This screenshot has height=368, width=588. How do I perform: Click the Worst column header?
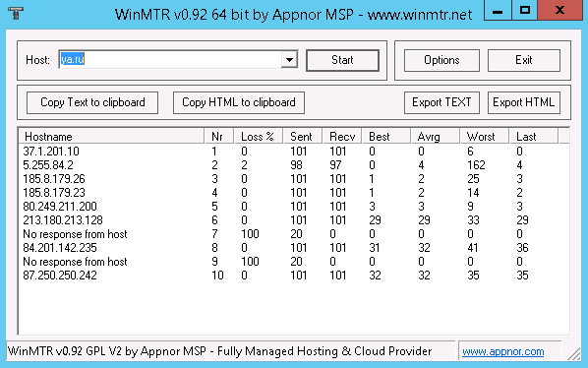tap(484, 136)
